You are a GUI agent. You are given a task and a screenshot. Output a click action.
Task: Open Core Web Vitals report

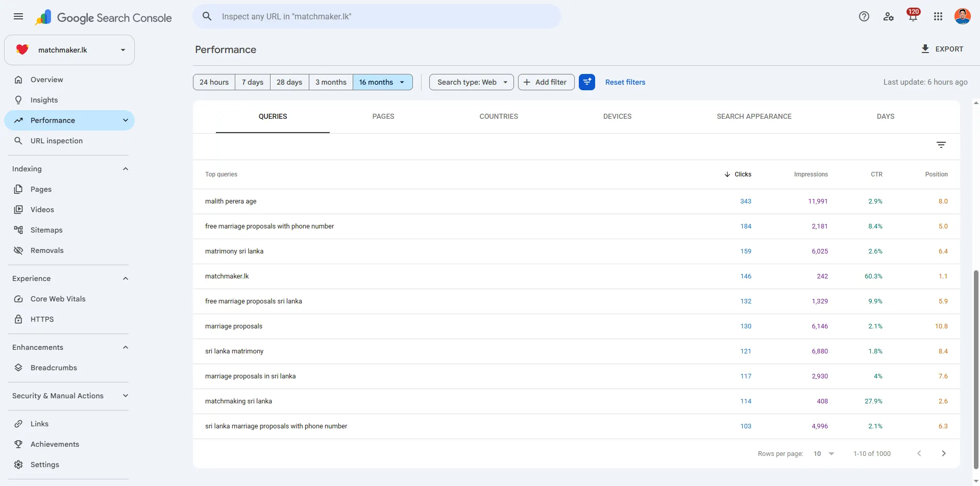click(69, 299)
